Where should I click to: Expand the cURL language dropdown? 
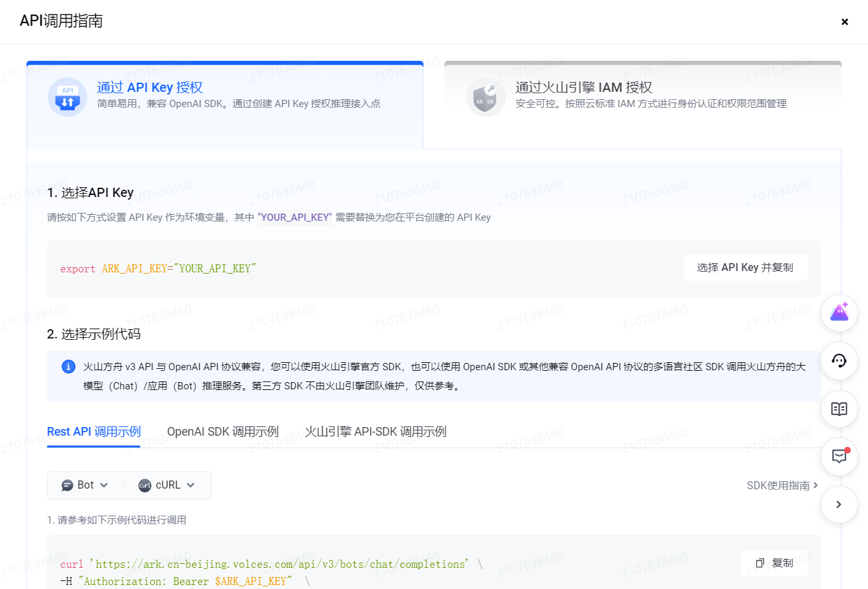pos(167,485)
